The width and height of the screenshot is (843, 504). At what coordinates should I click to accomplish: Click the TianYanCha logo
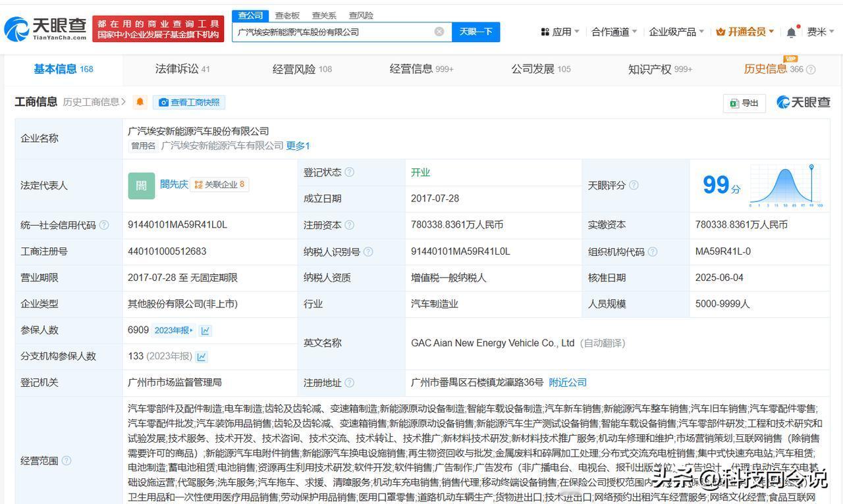pos(45,29)
